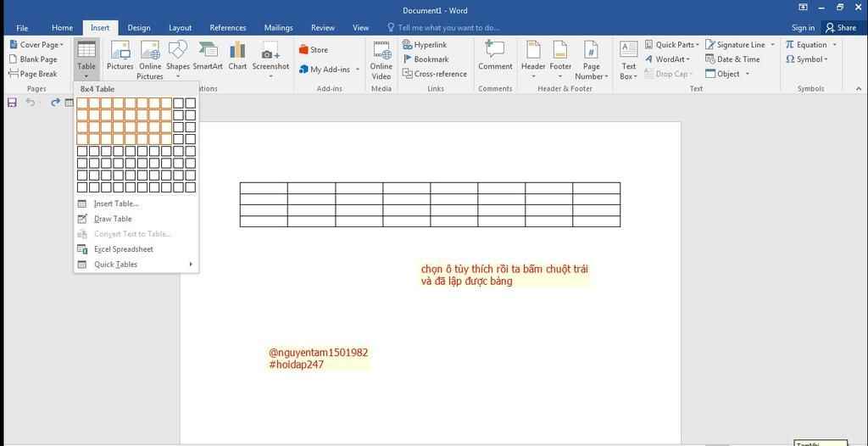Undo the last action

click(30, 103)
